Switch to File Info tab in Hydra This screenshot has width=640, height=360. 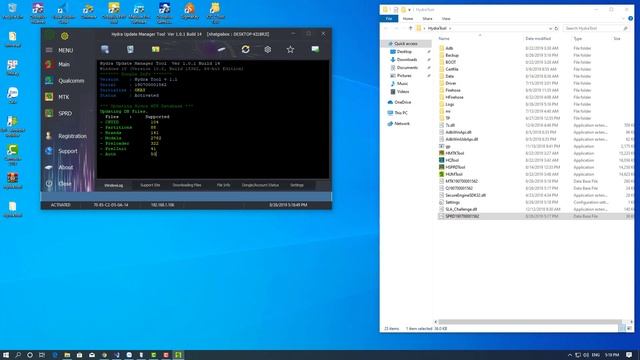(x=223, y=185)
